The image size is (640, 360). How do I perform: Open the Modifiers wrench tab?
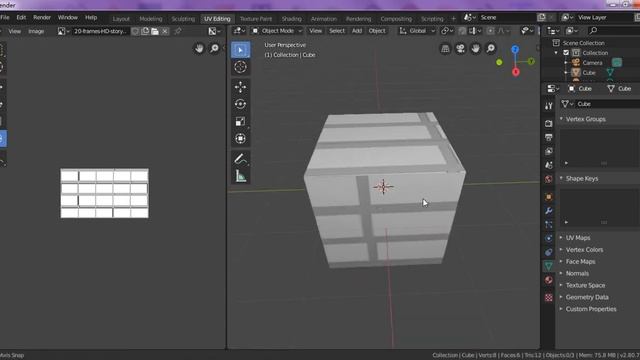pyautogui.click(x=549, y=211)
